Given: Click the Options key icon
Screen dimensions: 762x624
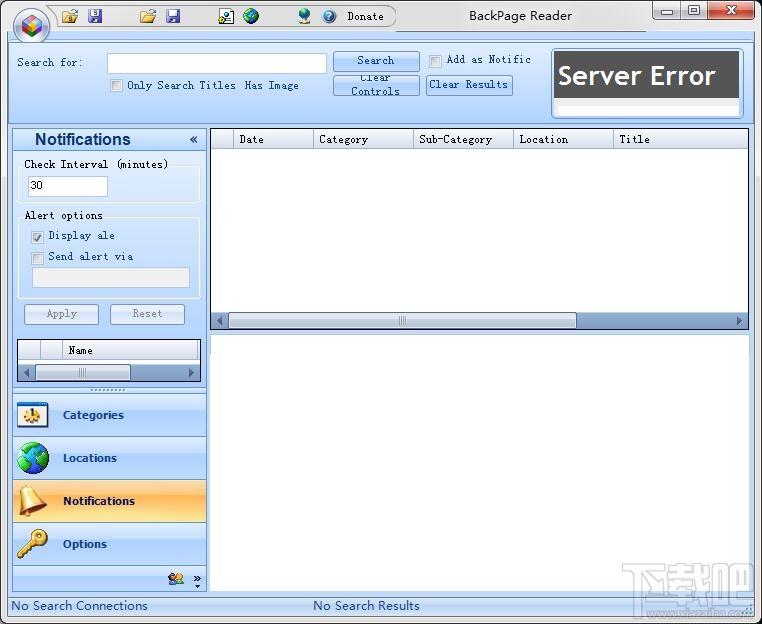Looking at the screenshot, I should pyautogui.click(x=32, y=544).
